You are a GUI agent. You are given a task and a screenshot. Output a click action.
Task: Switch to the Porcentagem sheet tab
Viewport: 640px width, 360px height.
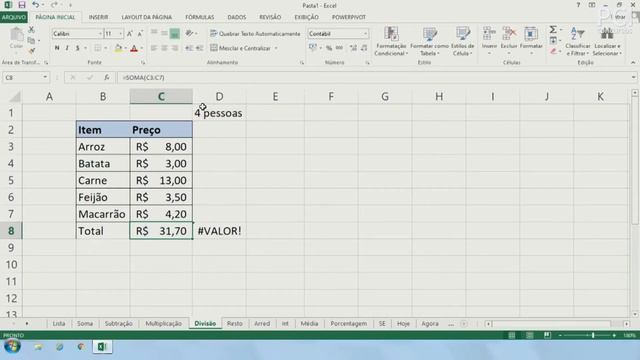pyautogui.click(x=349, y=323)
